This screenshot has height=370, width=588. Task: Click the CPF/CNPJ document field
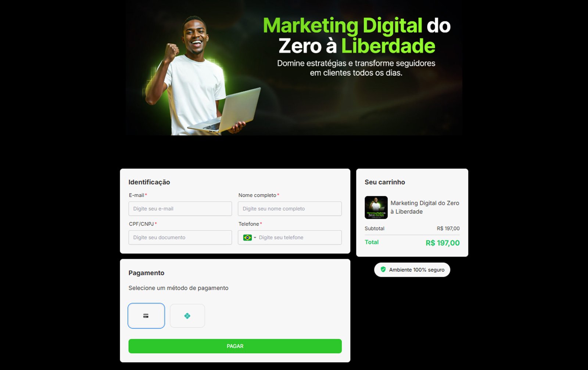pyautogui.click(x=180, y=237)
